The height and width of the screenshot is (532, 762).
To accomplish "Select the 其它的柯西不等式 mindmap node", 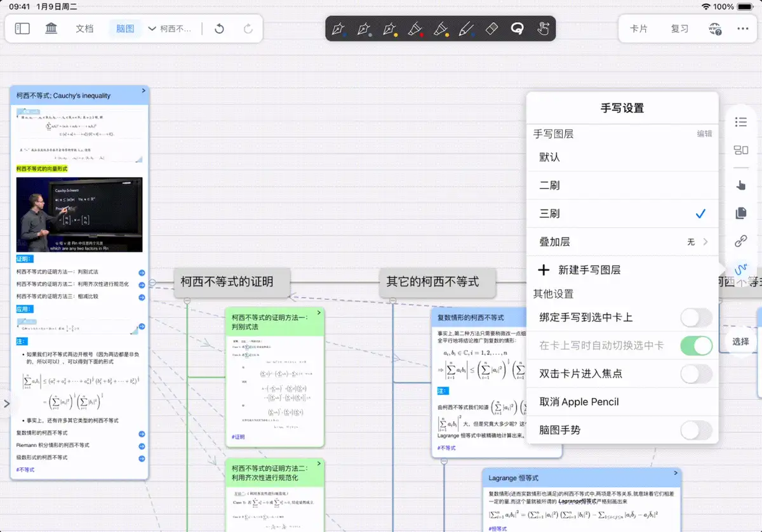I will (438, 282).
